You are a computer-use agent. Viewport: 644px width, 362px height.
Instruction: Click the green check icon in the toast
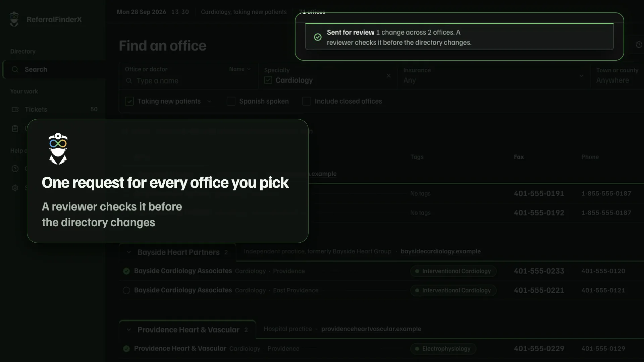point(318,37)
